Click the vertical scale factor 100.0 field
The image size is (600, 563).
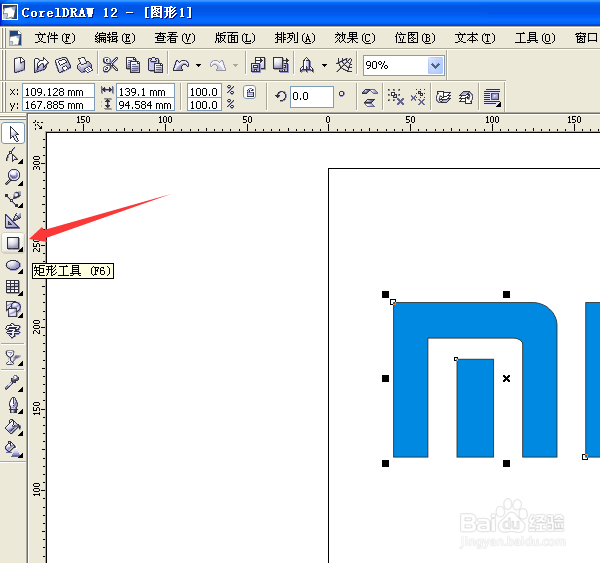204,105
